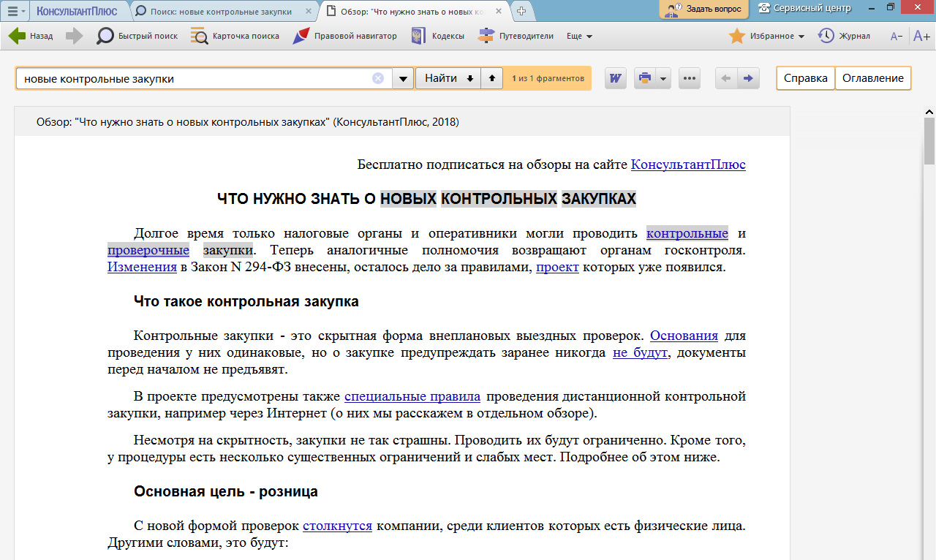Switch to the search results tab
Viewport: 936px width, 560px height.
[220, 11]
